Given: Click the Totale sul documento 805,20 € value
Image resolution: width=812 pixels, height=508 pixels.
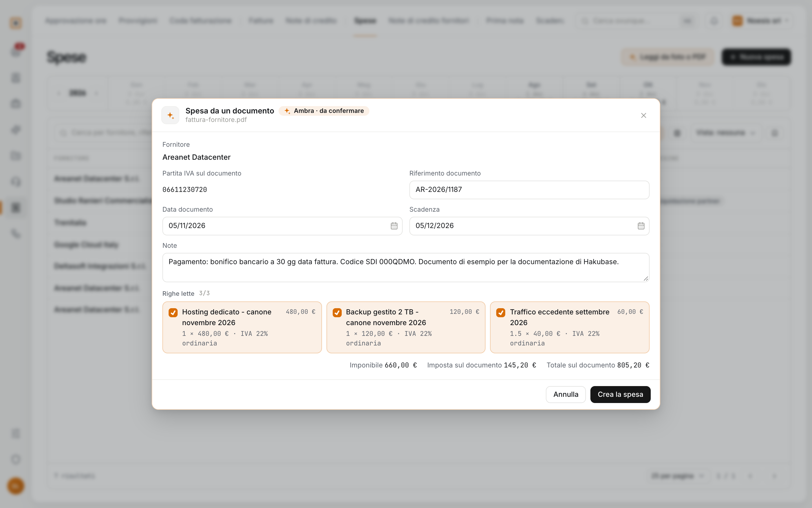Looking at the screenshot, I should [633, 365].
